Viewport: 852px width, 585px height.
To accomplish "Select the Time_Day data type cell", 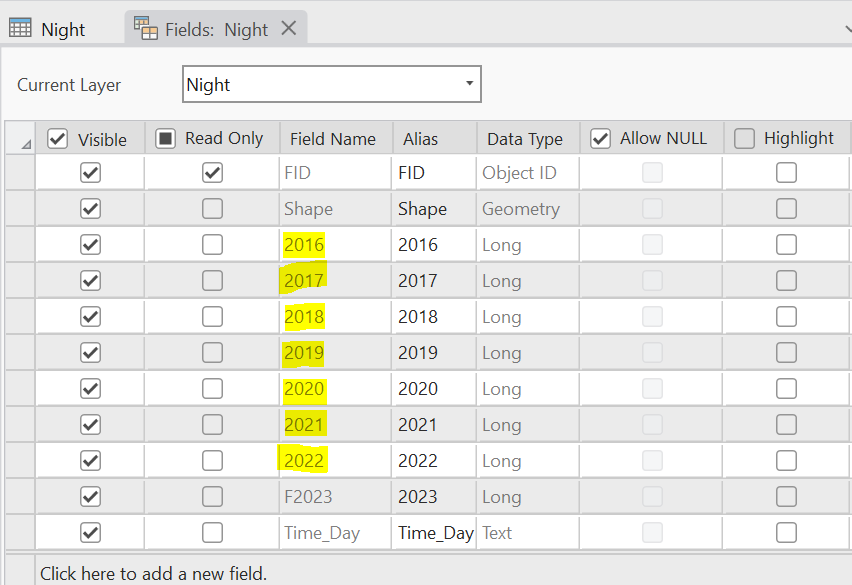I will pos(525,533).
